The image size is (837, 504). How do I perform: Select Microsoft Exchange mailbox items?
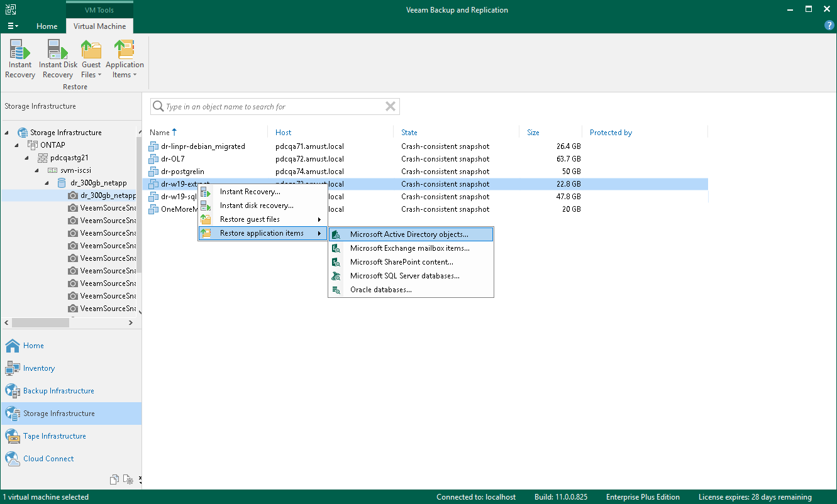click(409, 248)
